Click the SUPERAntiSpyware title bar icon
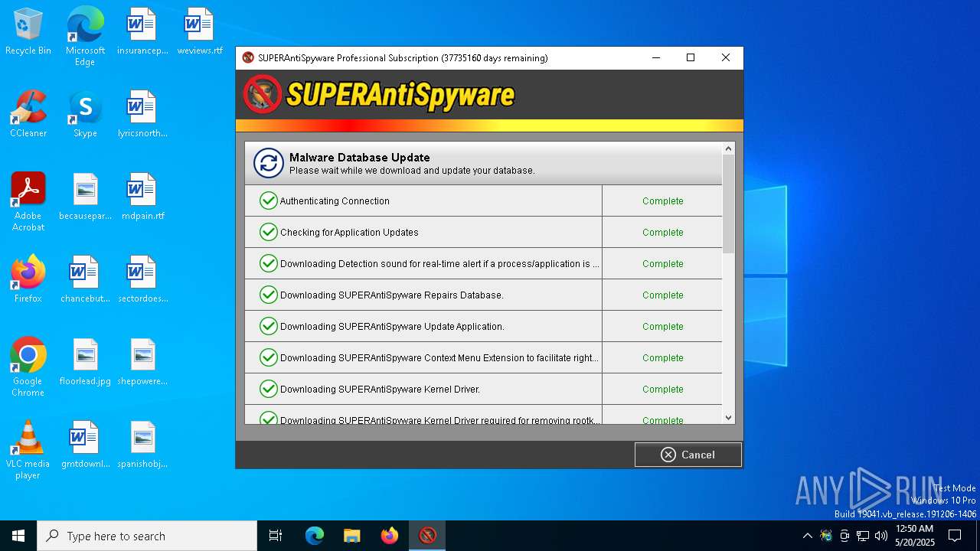This screenshot has width=980, height=551. [248, 57]
